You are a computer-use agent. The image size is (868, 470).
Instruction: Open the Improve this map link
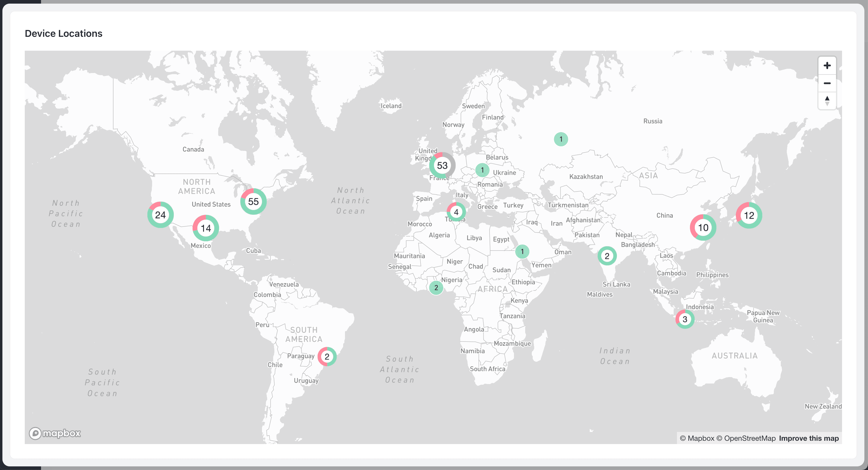point(808,438)
